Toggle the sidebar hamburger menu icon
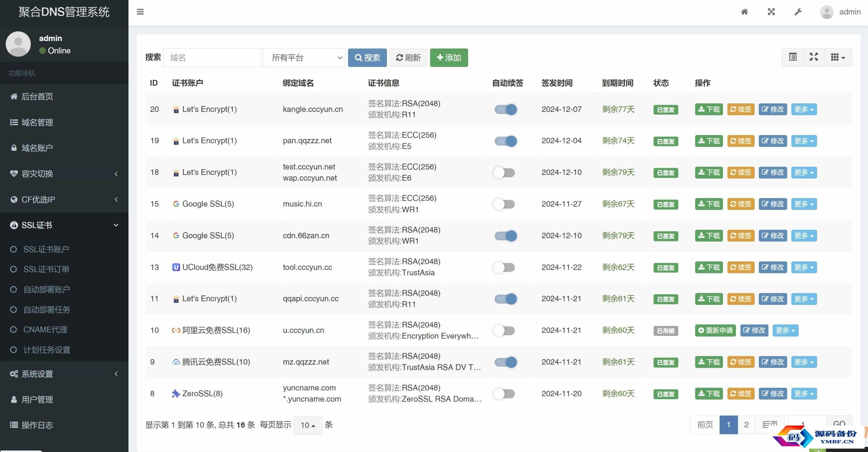This screenshot has width=868, height=452. coord(140,12)
